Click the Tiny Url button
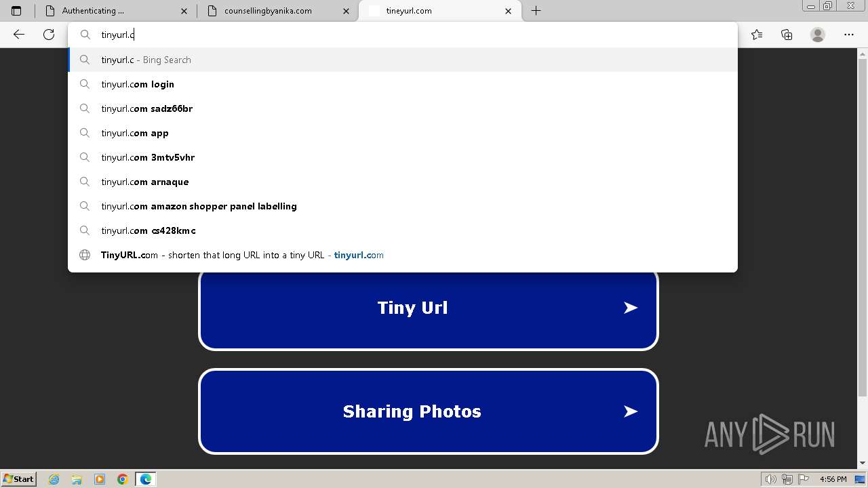Viewport: 868px width, 488px height. point(429,308)
